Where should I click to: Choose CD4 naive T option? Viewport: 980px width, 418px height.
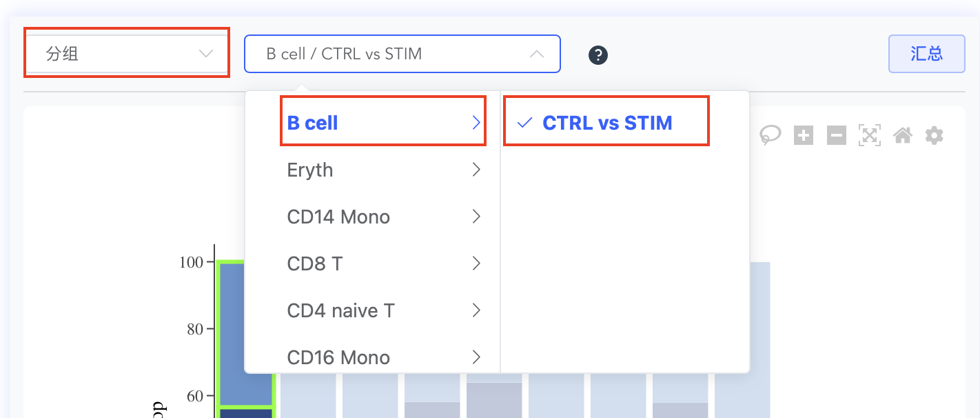373,310
